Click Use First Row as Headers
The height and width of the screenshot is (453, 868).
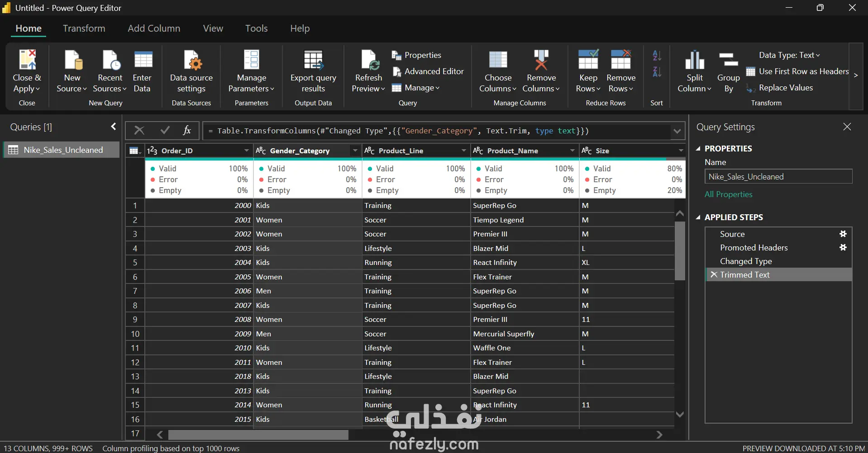pyautogui.click(x=797, y=71)
